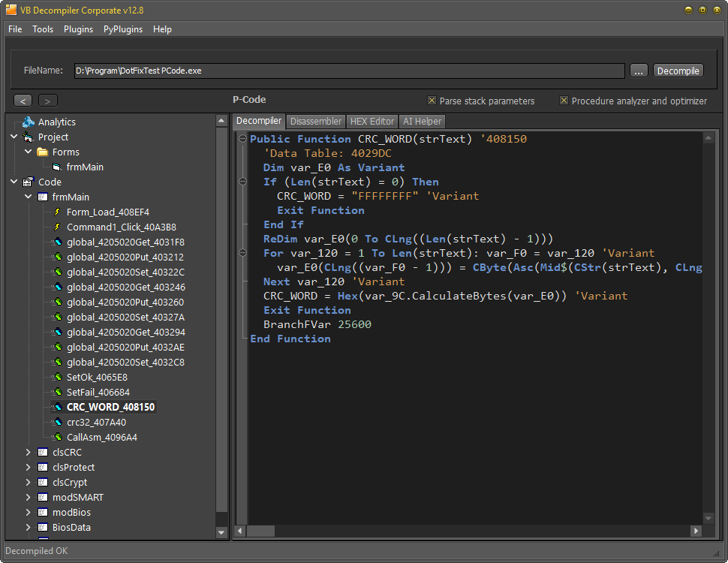
Task: Open the crc32_407A40 function
Action: [x=90, y=422]
